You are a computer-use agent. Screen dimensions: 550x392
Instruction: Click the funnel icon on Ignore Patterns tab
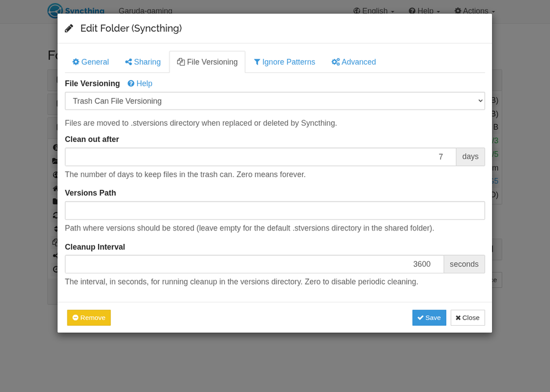click(x=257, y=62)
